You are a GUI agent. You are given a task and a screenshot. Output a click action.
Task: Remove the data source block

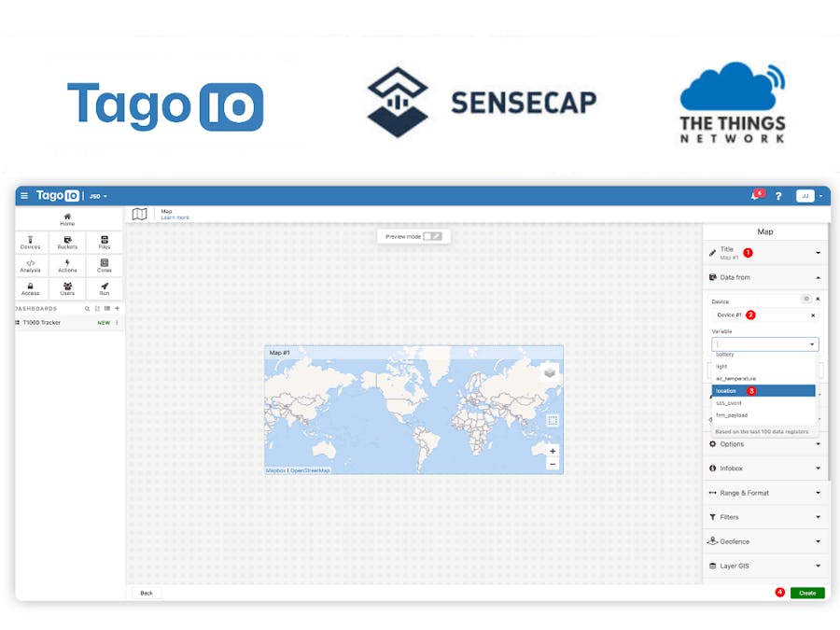coord(818,299)
